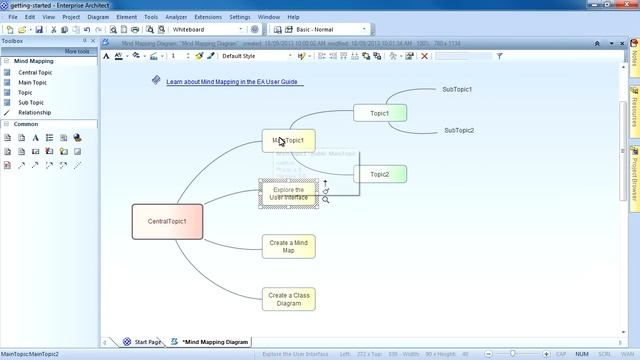640x360 pixels.
Task: Click the red X delete icon in diagram toolbar
Action: coord(424,56)
